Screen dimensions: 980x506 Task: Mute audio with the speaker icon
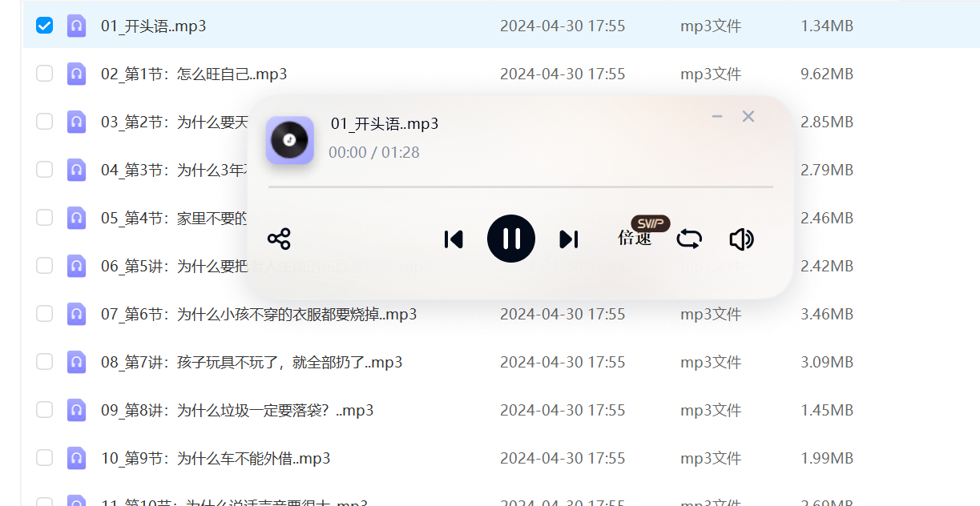point(742,239)
